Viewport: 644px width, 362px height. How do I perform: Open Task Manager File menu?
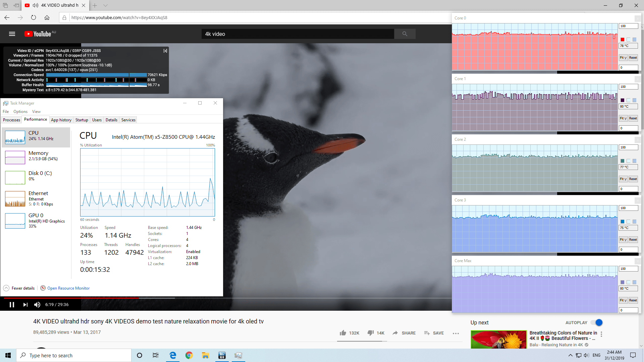click(x=6, y=112)
